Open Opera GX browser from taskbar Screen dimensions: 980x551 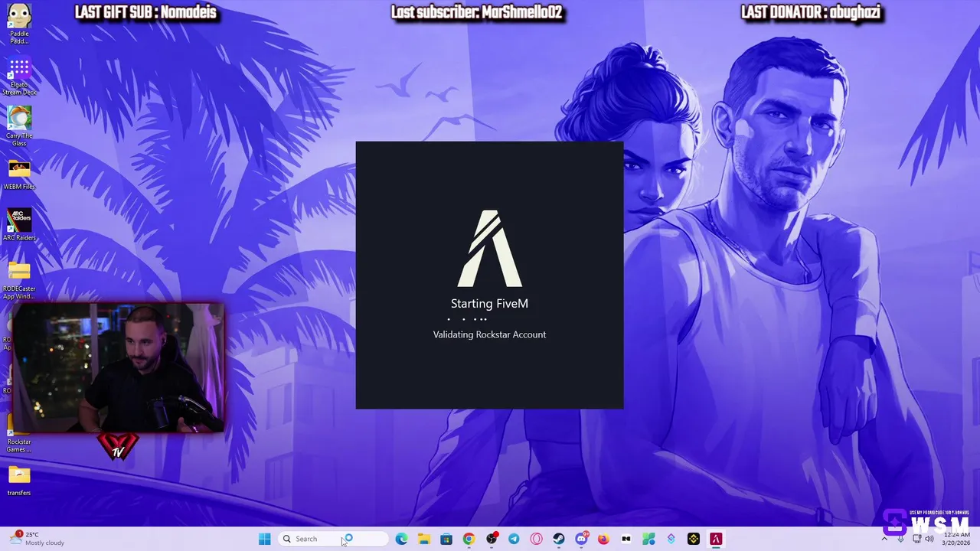coord(536,539)
